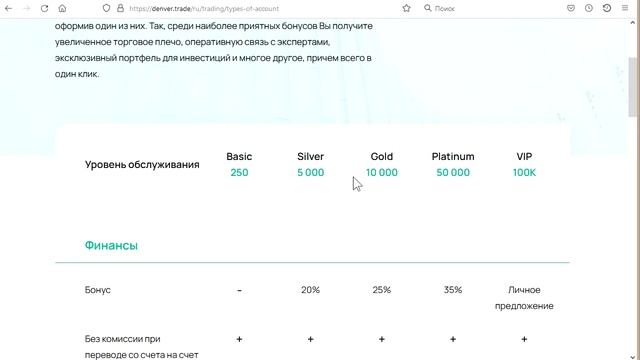Bookmark this page with the star
The height and width of the screenshot is (360, 640).
coord(407,8)
